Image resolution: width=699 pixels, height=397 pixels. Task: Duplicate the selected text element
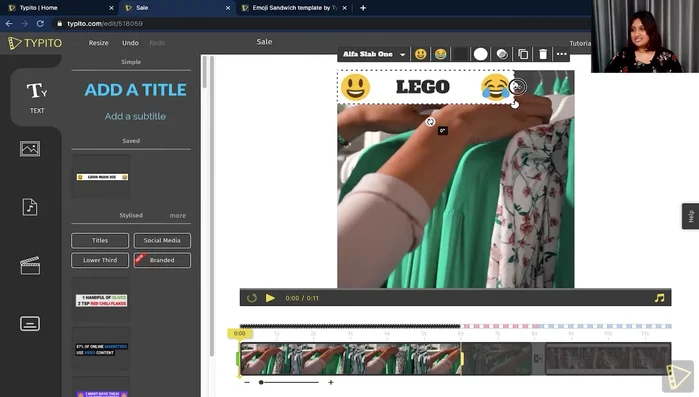523,54
